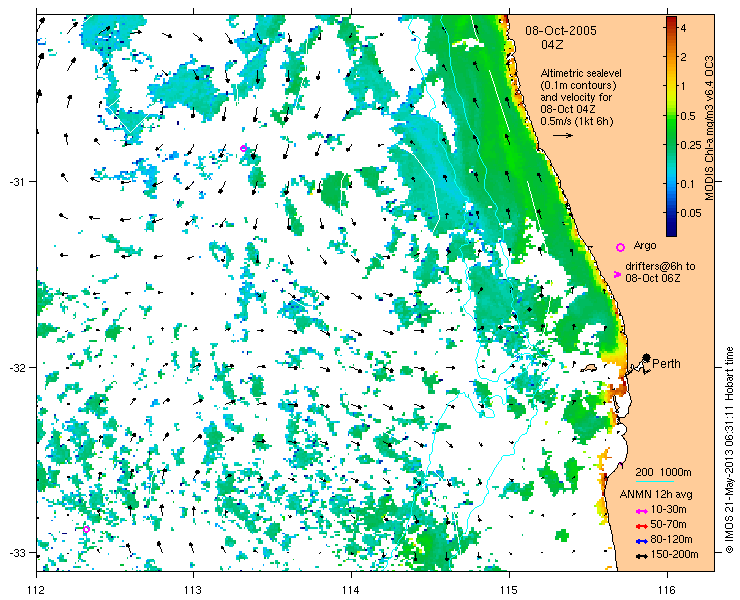Click the 'Altimetric sealevel' description text
The height and width of the screenshot is (600, 740).
point(581,74)
